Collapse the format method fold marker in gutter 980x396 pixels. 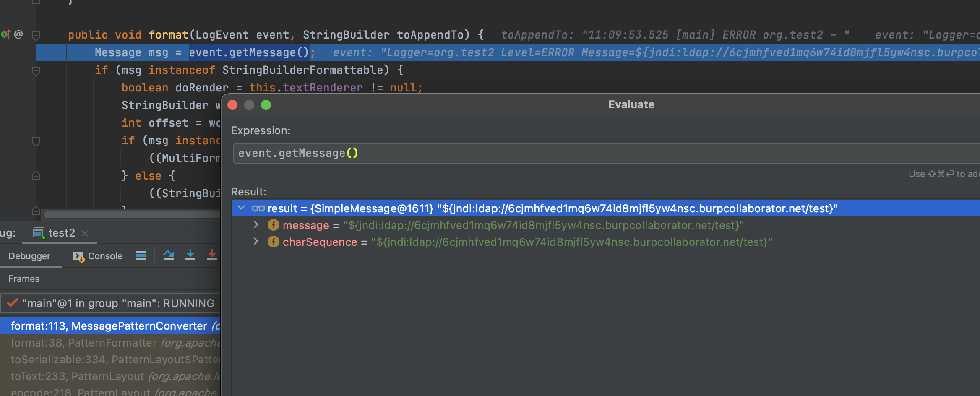click(36, 35)
